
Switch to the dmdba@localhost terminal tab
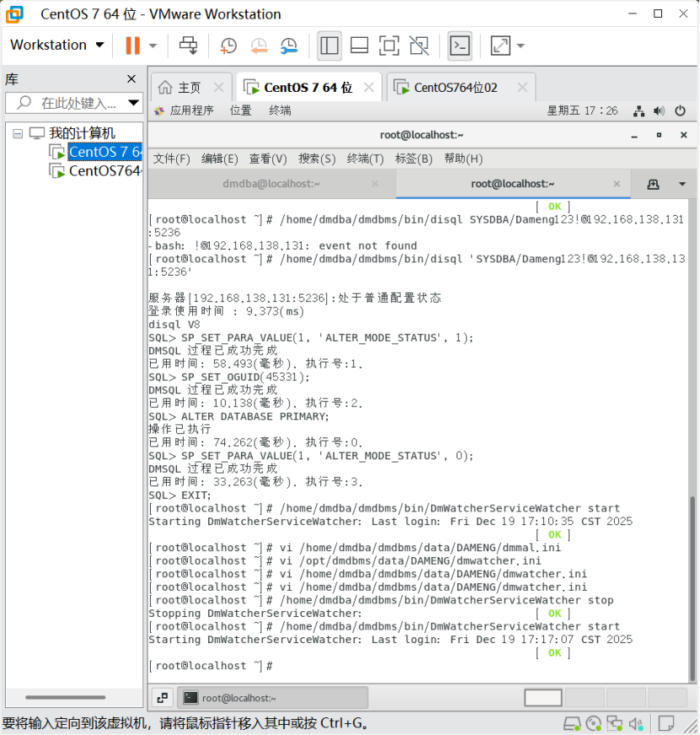(271, 184)
